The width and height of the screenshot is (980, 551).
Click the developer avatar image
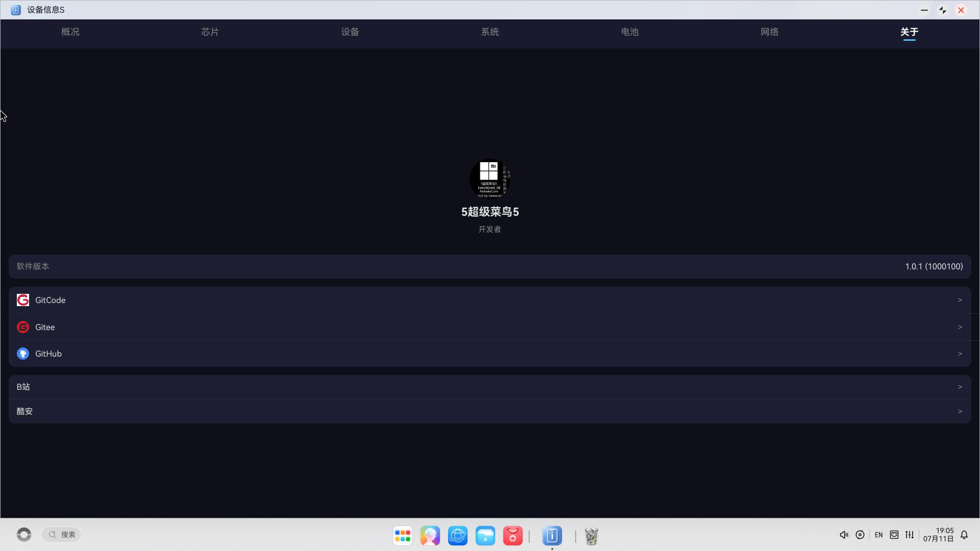click(490, 179)
